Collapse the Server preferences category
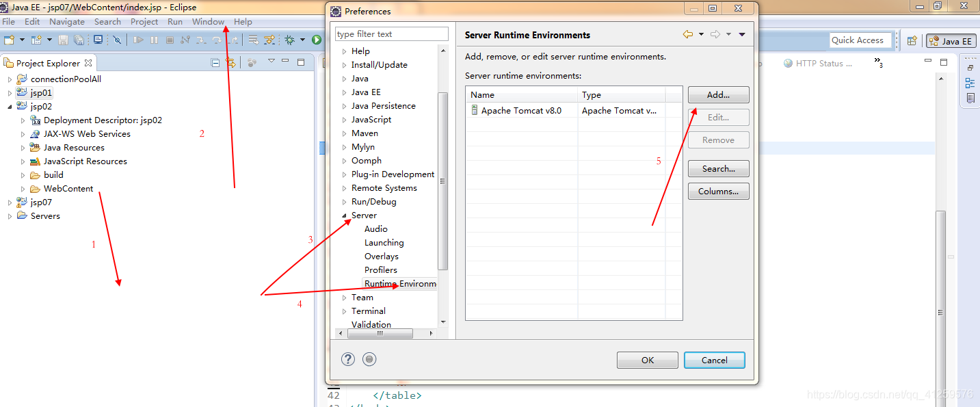 click(x=344, y=215)
